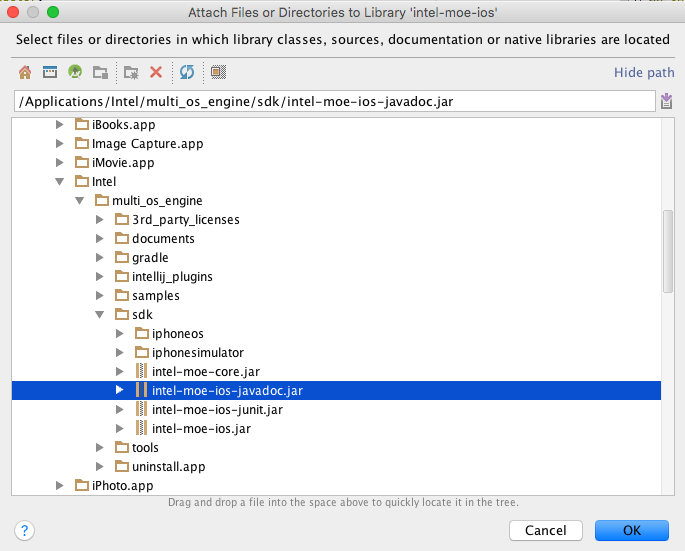Viewport: 685px width, 551px height.
Task: Close the dialog with red button
Action: 13,12
